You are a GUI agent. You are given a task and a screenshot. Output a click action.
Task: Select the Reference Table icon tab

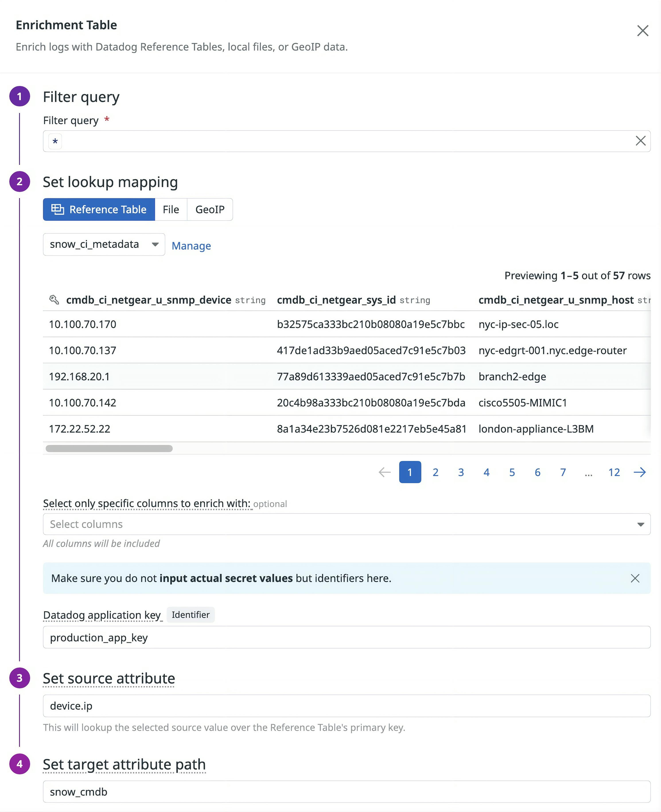(x=58, y=209)
